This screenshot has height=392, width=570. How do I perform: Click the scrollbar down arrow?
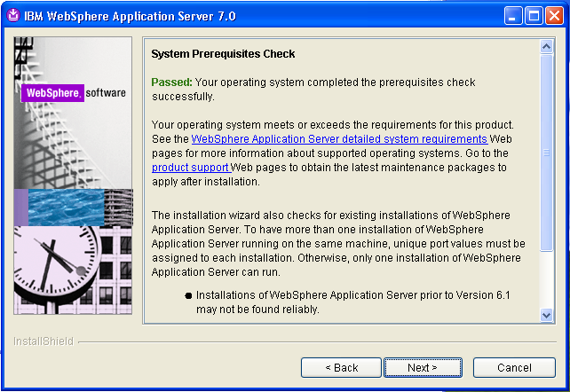click(x=546, y=315)
